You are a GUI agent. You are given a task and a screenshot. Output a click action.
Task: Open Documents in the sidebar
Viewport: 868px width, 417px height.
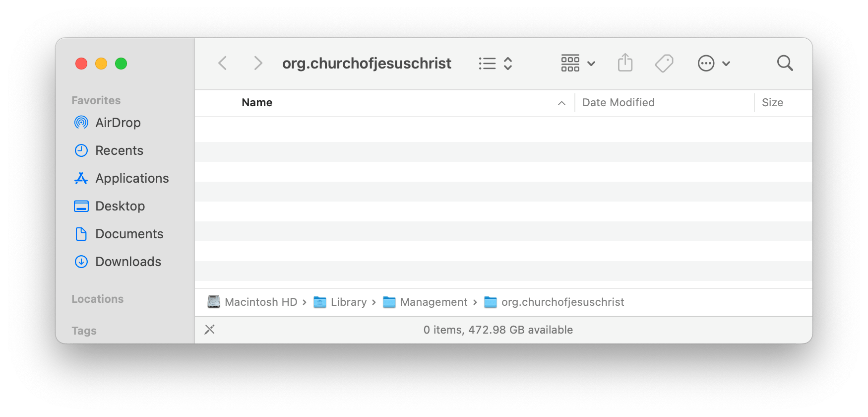coord(129,234)
